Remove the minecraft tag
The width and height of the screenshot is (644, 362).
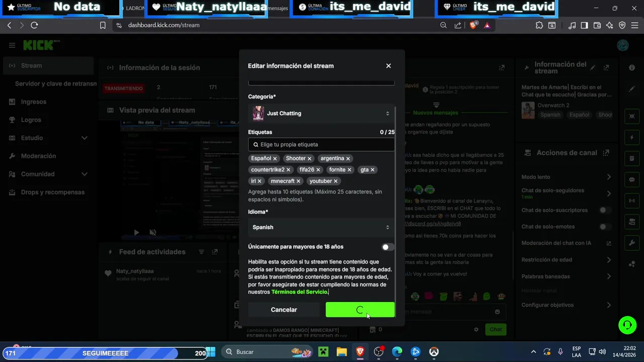(x=298, y=181)
